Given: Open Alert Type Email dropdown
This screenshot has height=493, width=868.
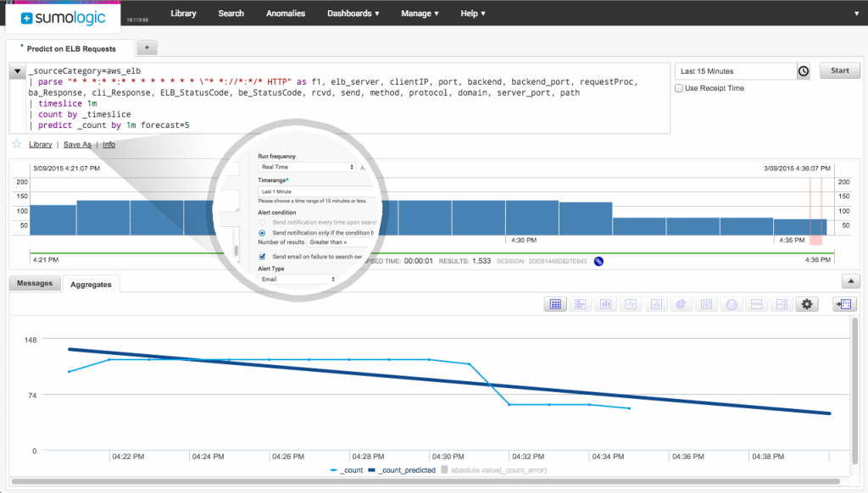Looking at the screenshot, I should pyautogui.click(x=298, y=280).
